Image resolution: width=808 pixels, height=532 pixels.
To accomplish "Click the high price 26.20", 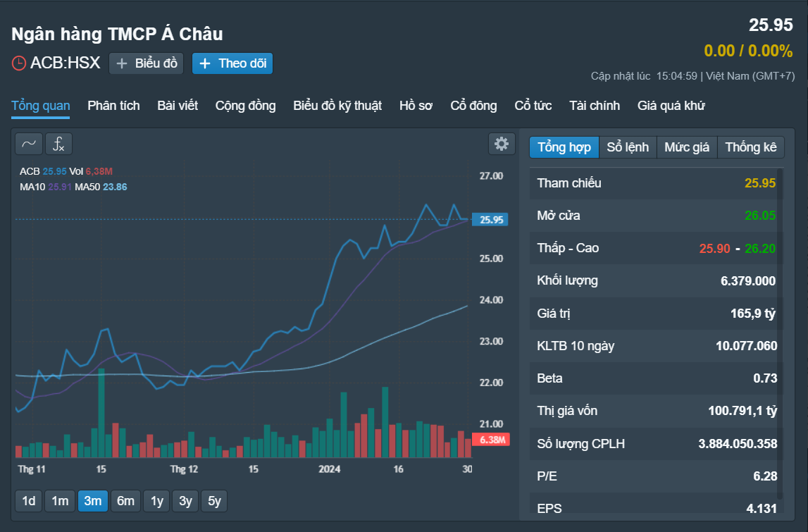I will (760, 249).
